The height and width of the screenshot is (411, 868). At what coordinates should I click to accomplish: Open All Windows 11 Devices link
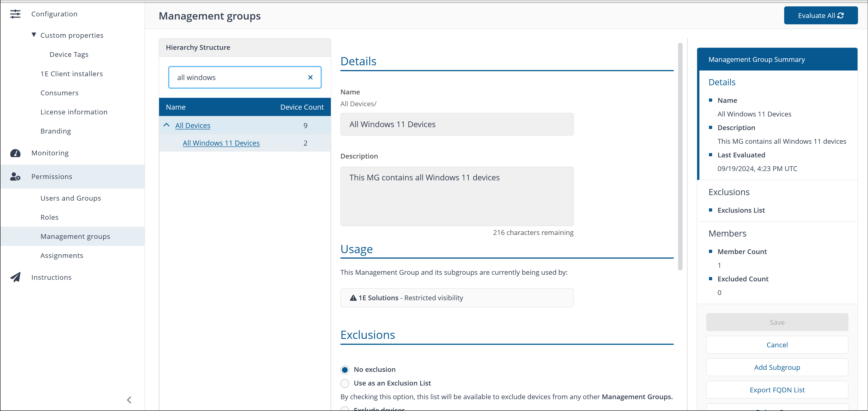point(221,143)
